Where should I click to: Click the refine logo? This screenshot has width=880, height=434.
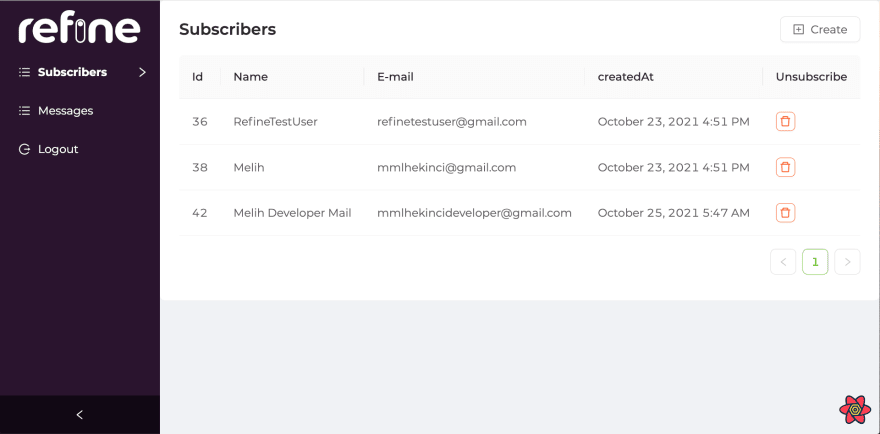pos(79,30)
